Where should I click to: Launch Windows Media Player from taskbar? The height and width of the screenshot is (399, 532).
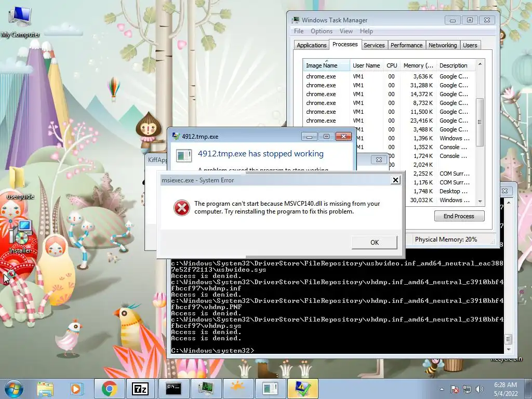(x=76, y=389)
